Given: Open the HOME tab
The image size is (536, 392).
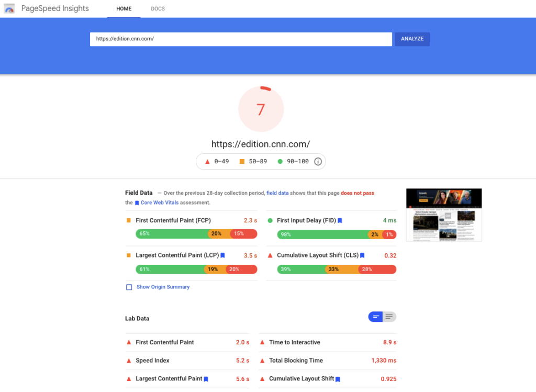Looking at the screenshot, I should [124, 8].
